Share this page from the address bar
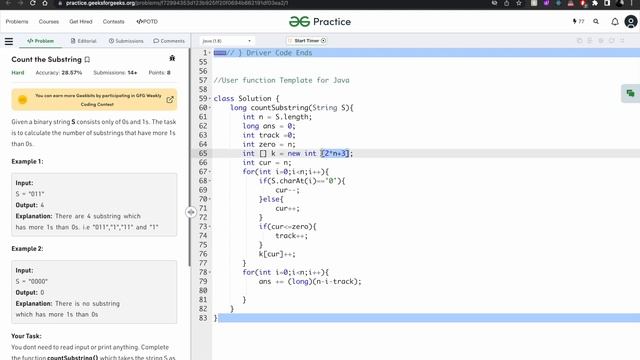Image resolution: width=640 pixels, height=360 pixels. (507, 3)
